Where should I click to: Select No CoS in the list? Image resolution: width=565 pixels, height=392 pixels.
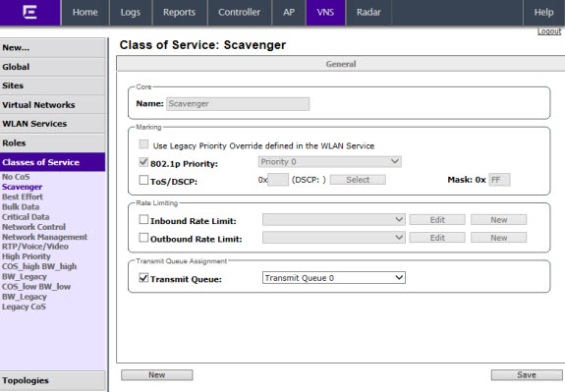16,177
